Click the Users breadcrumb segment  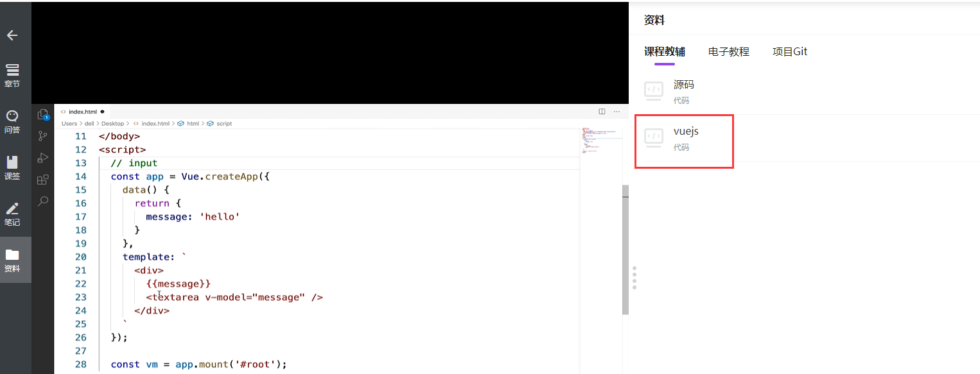pyautogui.click(x=69, y=123)
